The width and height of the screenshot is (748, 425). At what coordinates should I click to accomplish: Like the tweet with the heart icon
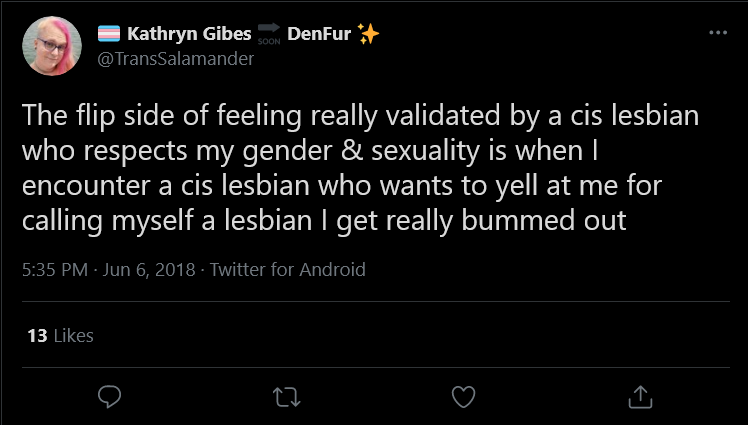[x=464, y=397]
